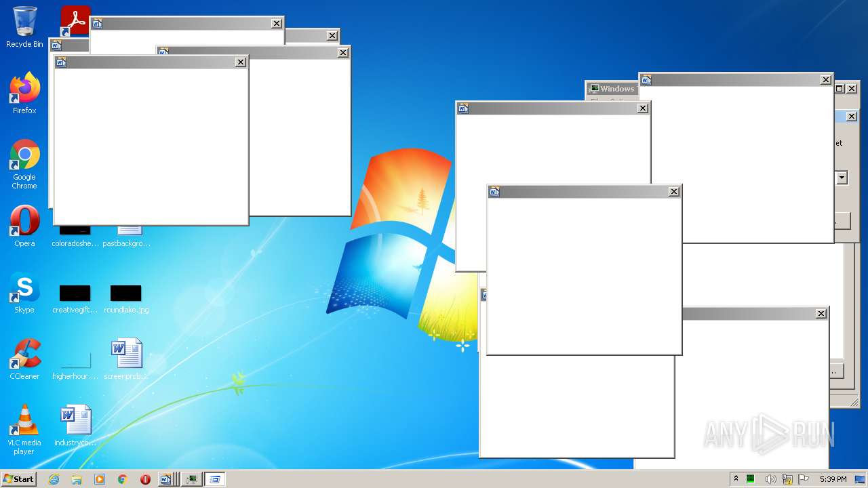
Task: Launch Windows Media Player from the taskbar
Action: [x=100, y=479]
